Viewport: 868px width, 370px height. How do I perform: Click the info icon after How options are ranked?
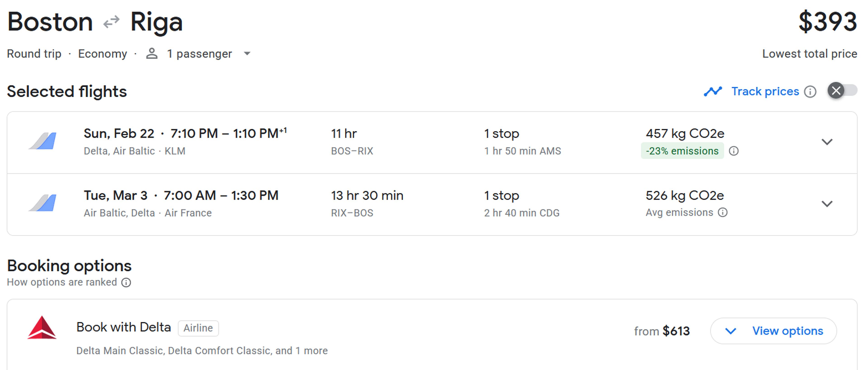click(126, 282)
